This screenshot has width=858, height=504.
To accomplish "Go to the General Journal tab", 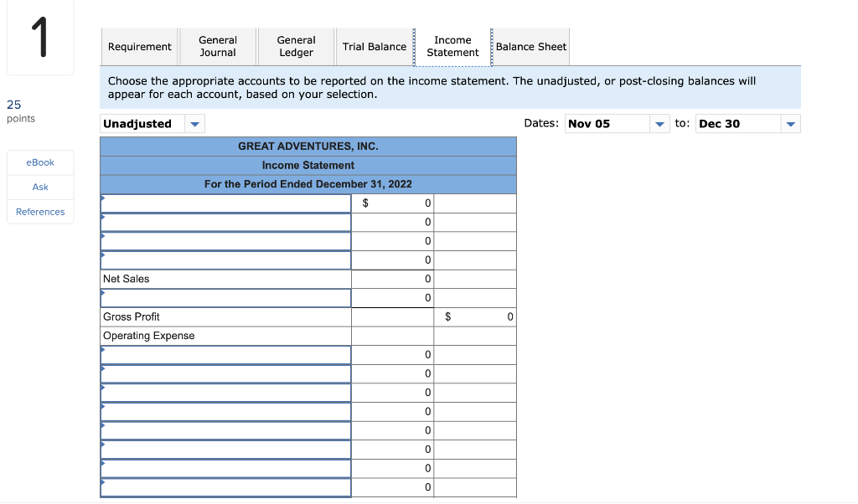I will (x=218, y=46).
